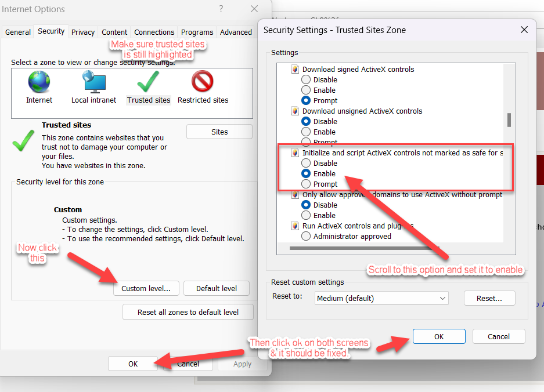The image size is (544, 392).
Task: Close the Security Settings dialog
Action: tap(524, 30)
